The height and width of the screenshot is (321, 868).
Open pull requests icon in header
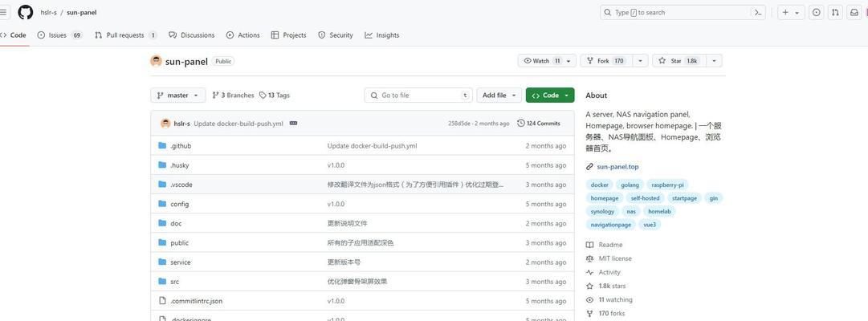(835, 12)
